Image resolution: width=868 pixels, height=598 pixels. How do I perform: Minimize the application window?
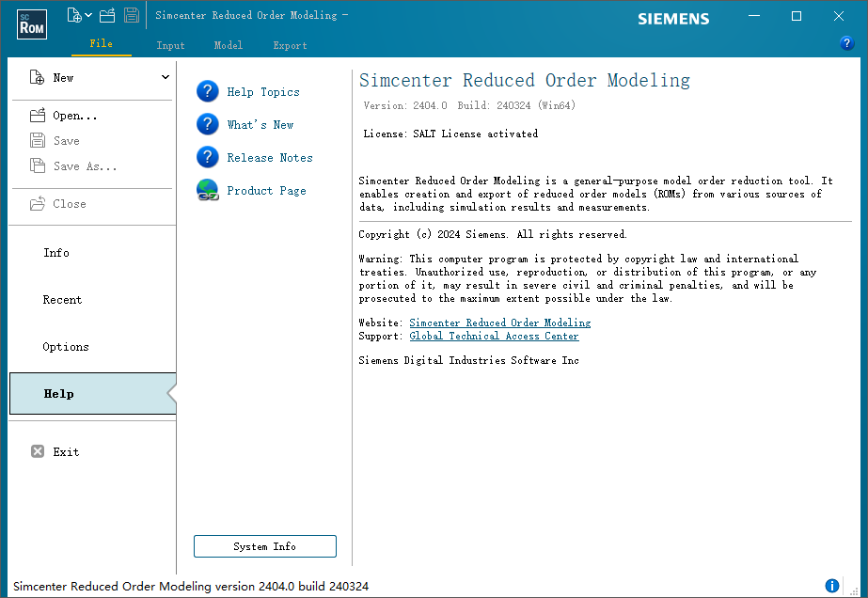[x=754, y=16]
